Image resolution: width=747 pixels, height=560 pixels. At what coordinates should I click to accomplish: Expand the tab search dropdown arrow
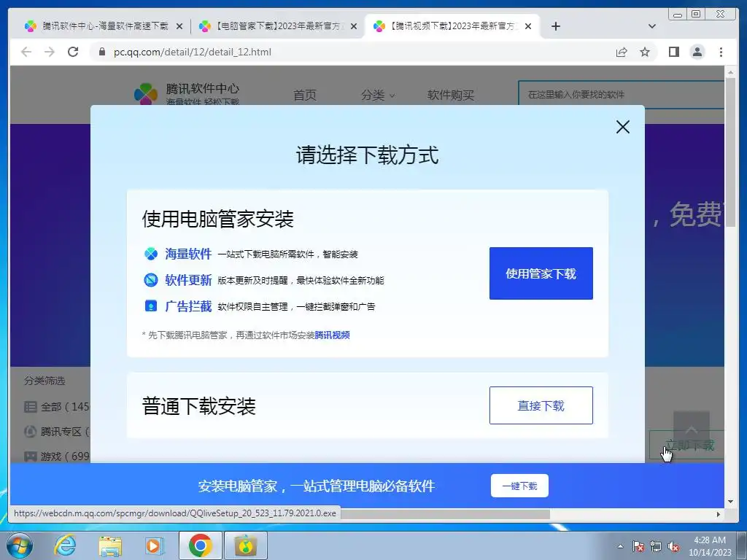pyautogui.click(x=652, y=26)
